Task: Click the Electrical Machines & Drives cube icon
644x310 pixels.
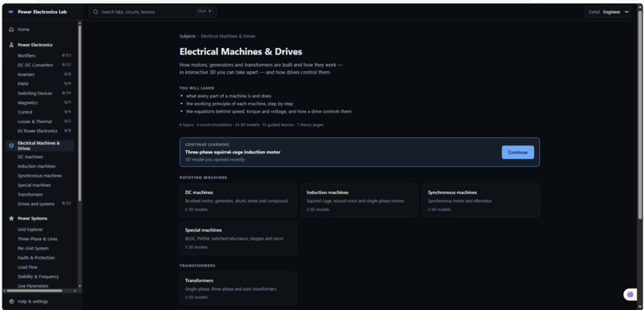Action: [x=11, y=145]
